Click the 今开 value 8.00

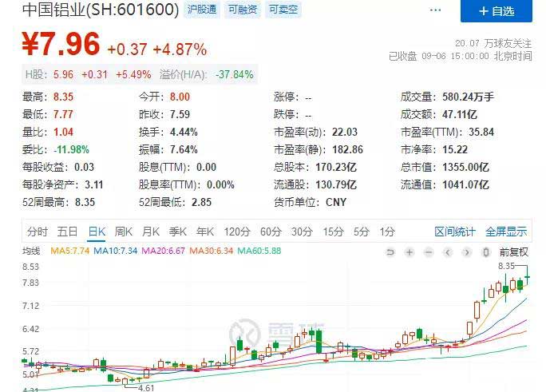pos(180,97)
